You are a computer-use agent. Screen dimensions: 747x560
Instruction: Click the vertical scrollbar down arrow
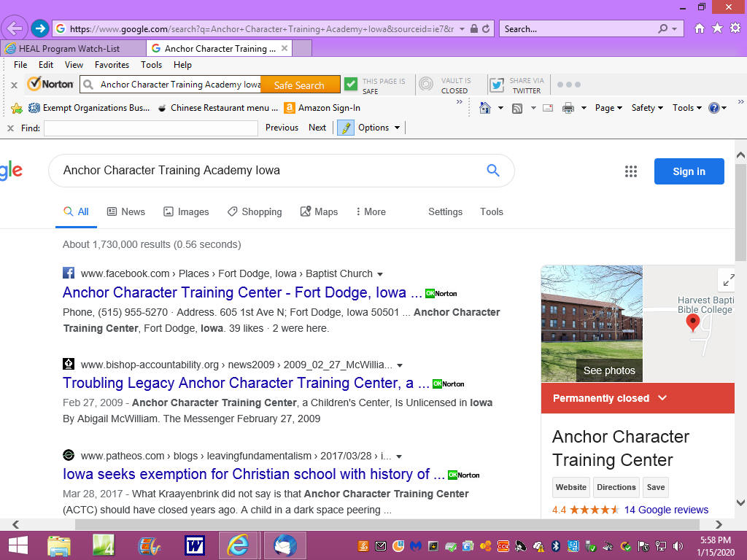(x=740, y=502)
